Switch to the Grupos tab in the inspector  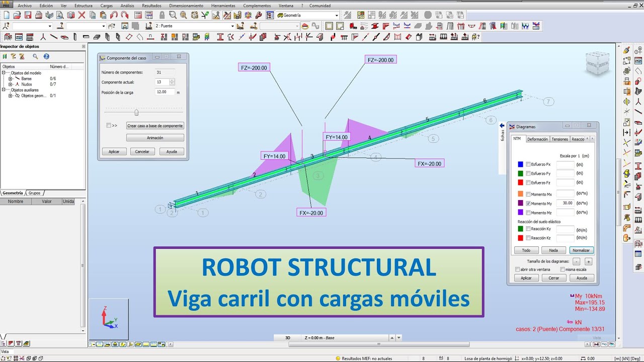click(x=34, y=193)
